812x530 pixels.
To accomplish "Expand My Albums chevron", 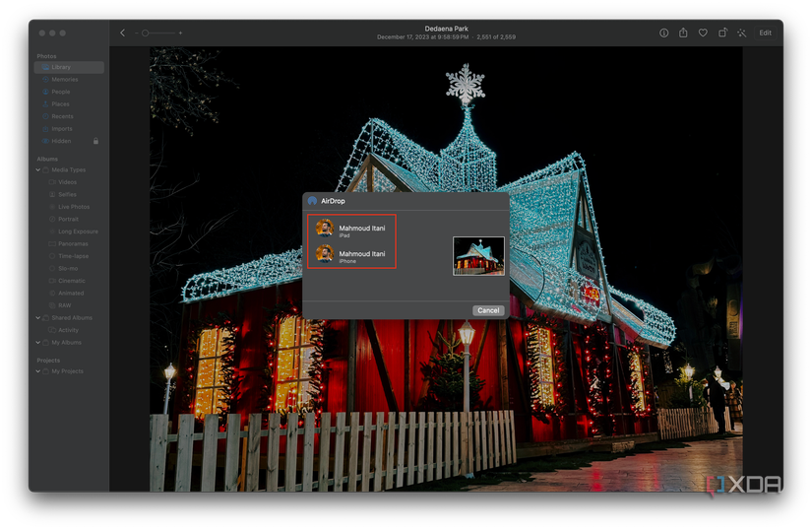I will (x=37, y=343).
